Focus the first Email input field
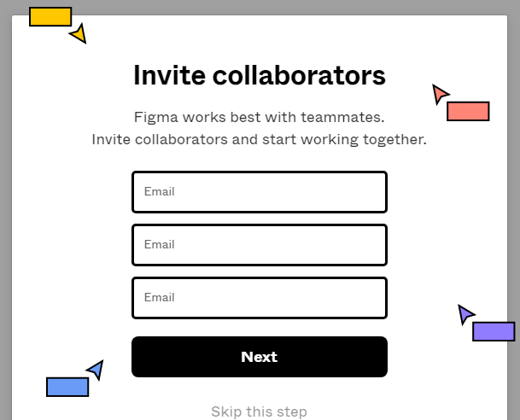Screen dimensions: 520x420 [260, 192]
